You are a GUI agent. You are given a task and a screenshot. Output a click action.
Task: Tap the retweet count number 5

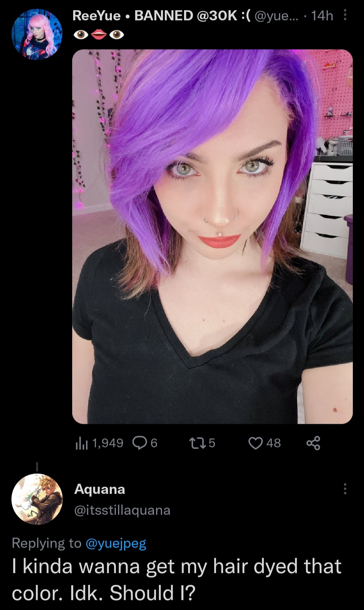(212, 443)
